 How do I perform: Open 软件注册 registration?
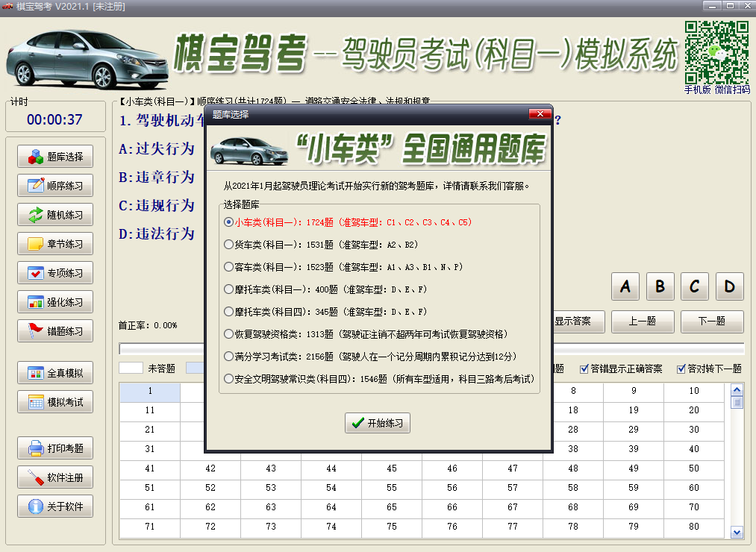pyautogui.click(x=55, y=477)
